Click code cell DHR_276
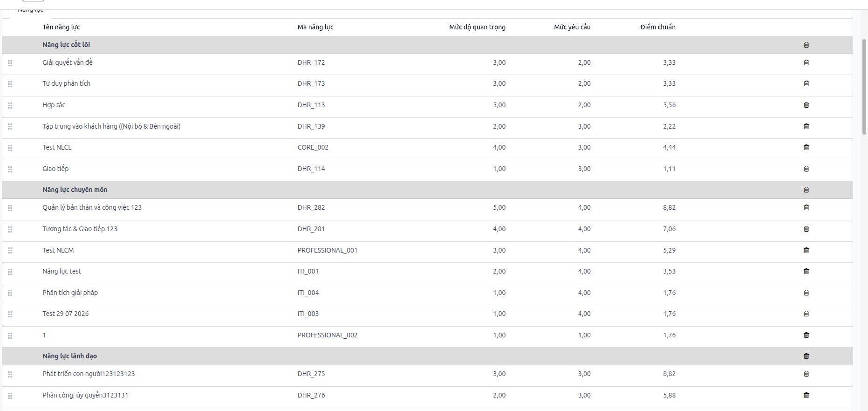Viewport: 868px width, 411px height. click(x=311, y=395)
